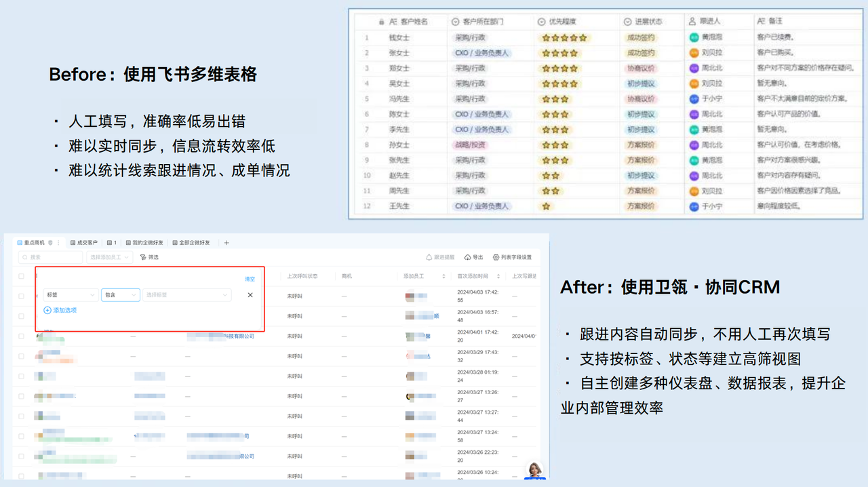Screen dimensions: 868x487
Task: Click the 跟进提醒 button
Action: (439, 258)
